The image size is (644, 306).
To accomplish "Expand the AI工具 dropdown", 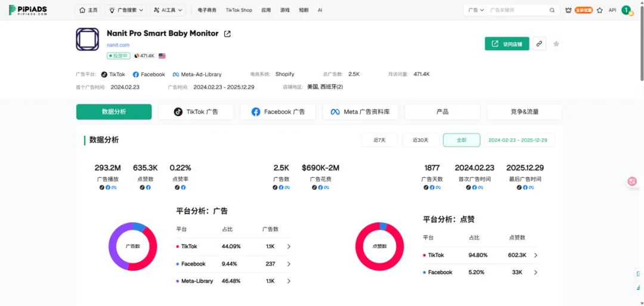I will [x=168, y=10].
